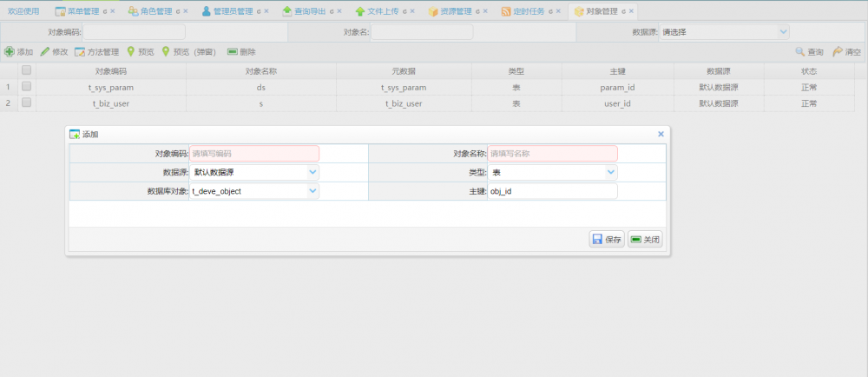Refresh the 定时任务 tab via its reload icon
This screenshot has width=868, height=377.
(x=551, y=11)
